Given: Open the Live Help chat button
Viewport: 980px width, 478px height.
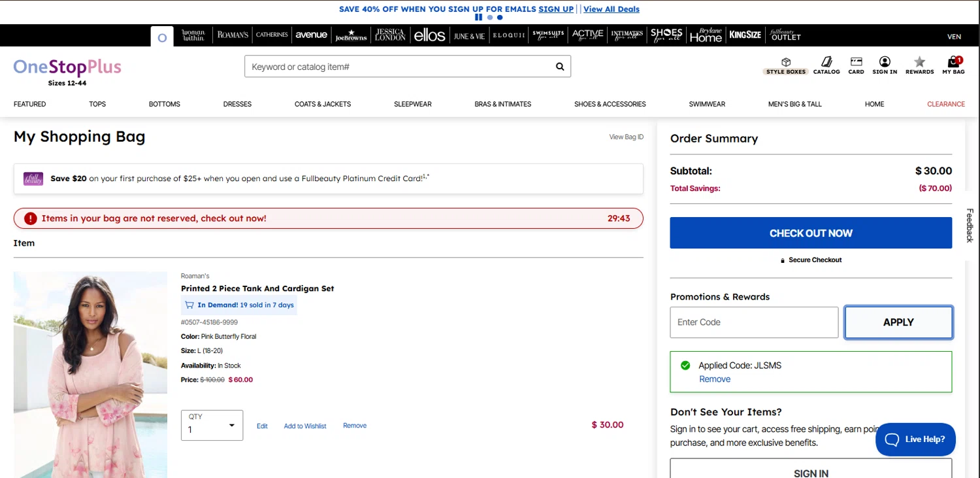Looking at the screenshot, I should [915, 439].
